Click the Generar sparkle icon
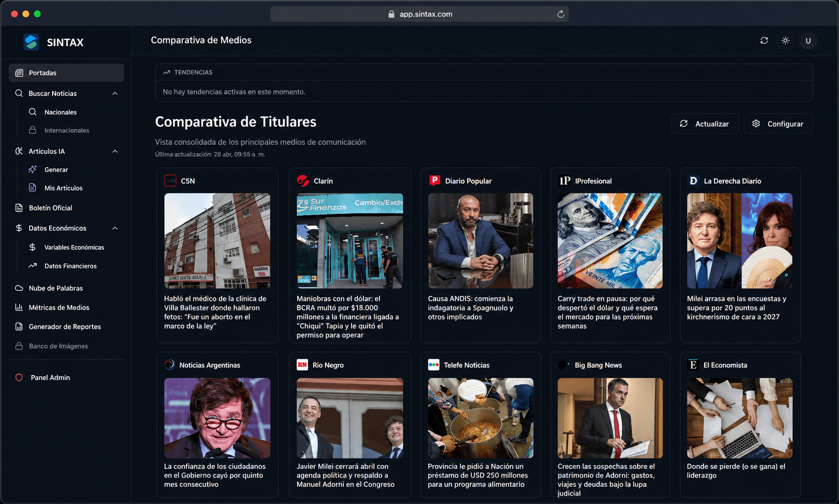This screenshot has width=839, height=504. (x=33, y=170)
